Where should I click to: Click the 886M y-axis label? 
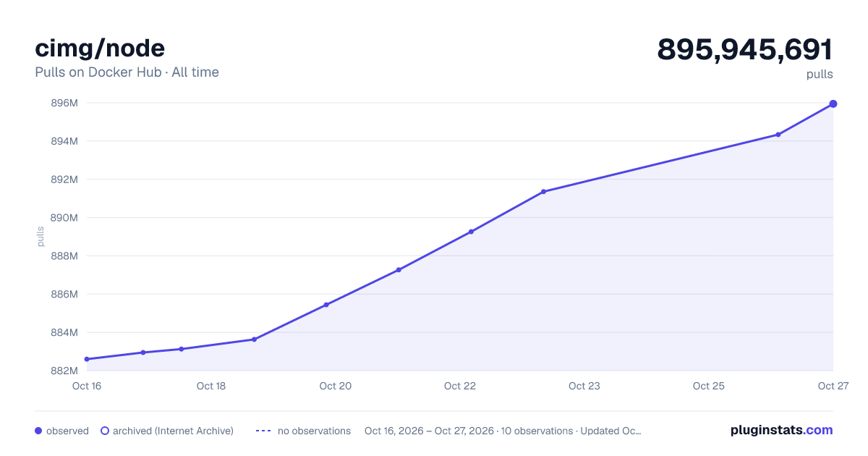click(x=64, y=295)
